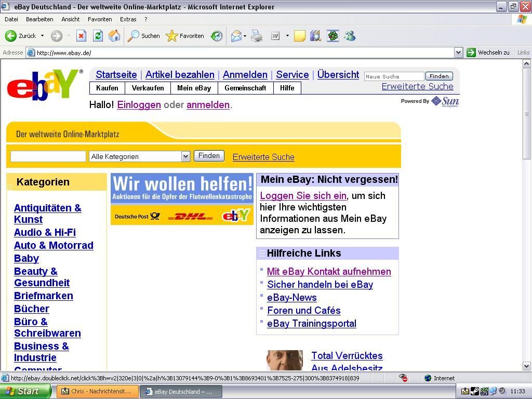
Task: Click the Wir wollen helfen banner
Action: [x=182, y=199]
